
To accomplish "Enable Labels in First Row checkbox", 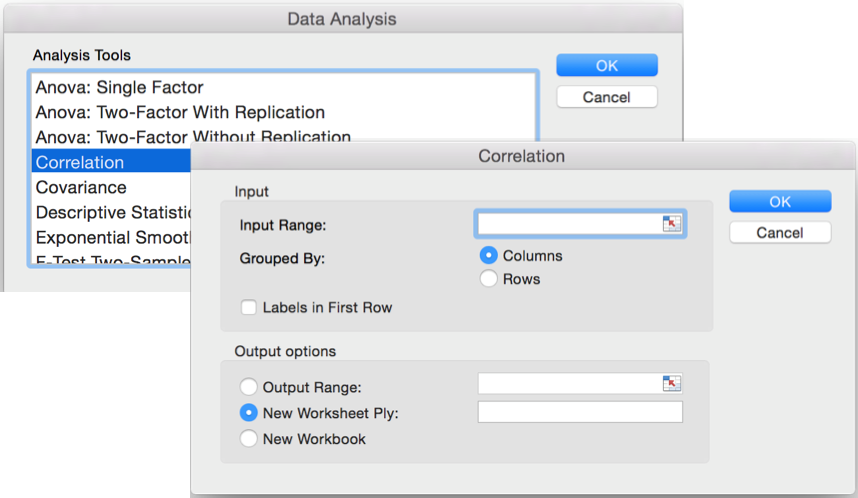I will [x=249, y=308].
